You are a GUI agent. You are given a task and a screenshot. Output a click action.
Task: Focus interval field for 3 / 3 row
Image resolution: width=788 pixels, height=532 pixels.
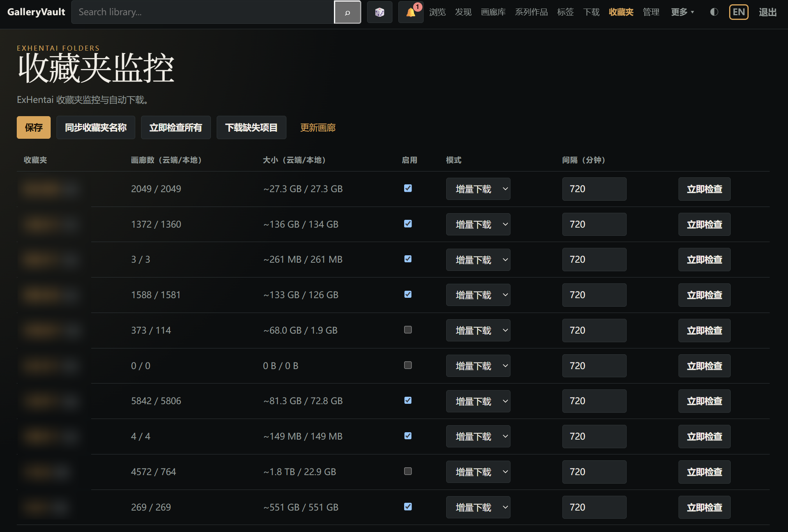coord(594,260)
